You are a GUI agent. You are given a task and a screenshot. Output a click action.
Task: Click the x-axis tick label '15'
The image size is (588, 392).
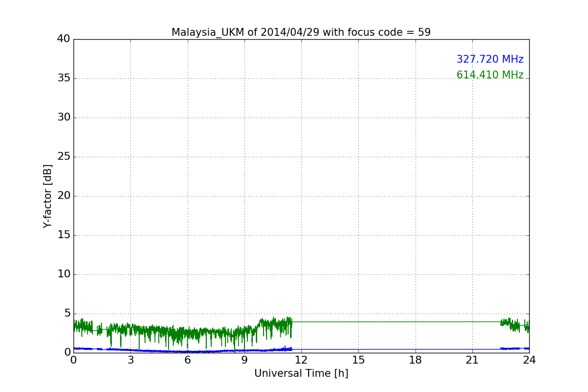point(358,360)
